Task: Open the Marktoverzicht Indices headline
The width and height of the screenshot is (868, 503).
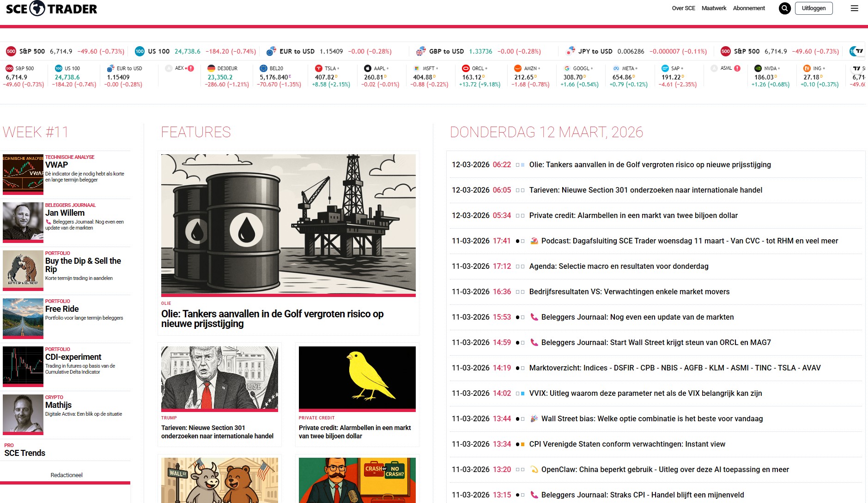Action: tap(675, 368)
